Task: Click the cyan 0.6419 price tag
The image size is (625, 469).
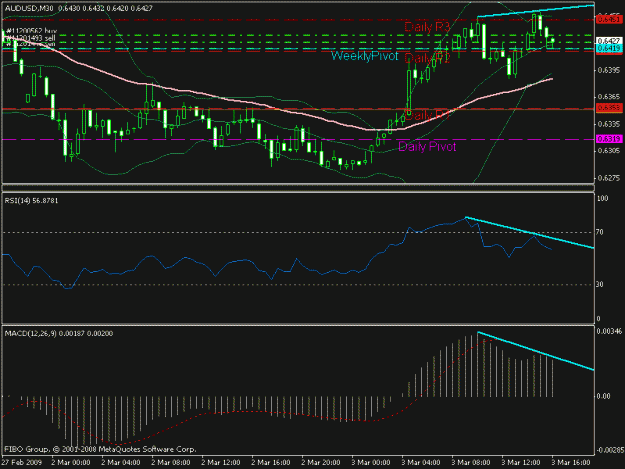Action: click(x=609, y=48)
